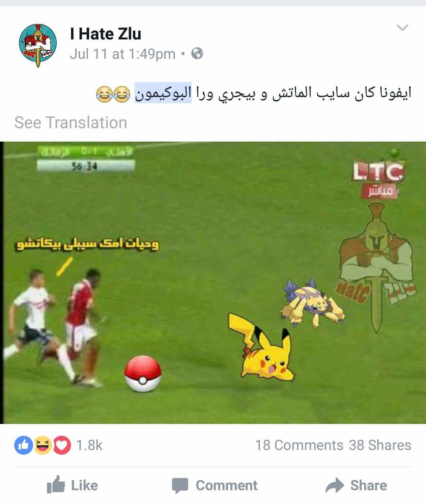The width and height of the screenshot is (426, 504).
Task: Click the Comment button label
Action: [227, 485]
